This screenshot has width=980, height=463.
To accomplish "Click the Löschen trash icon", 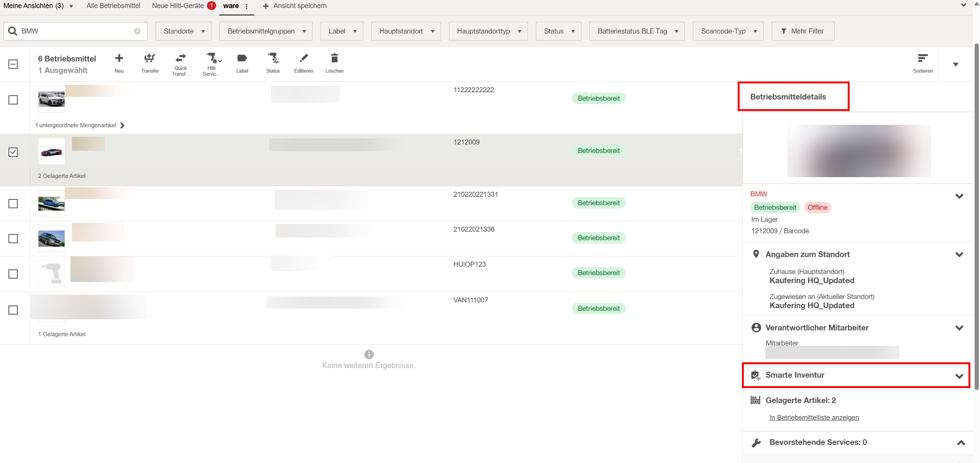I will click(x=334, y=58).
